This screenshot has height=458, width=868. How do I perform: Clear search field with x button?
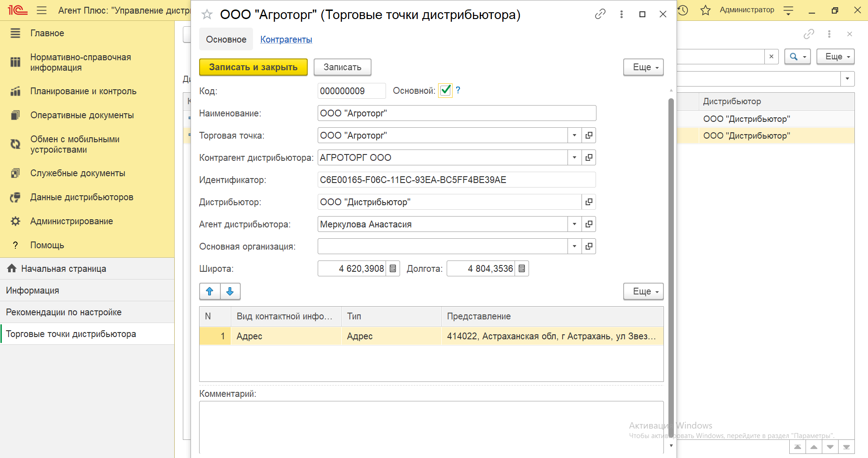pyautogui.click(x=772, y=57)
